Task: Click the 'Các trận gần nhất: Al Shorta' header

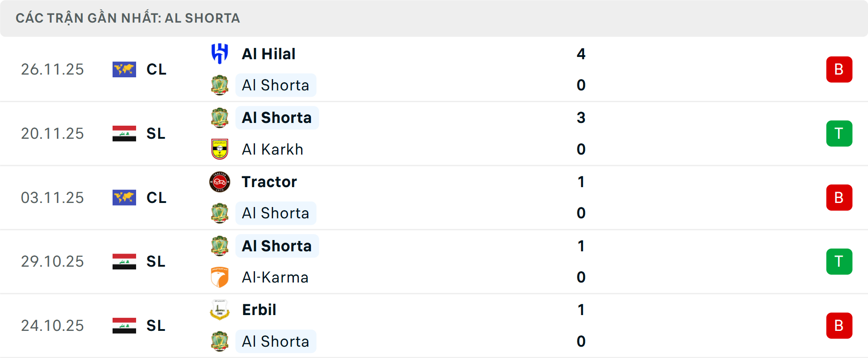Action: (128, 18)
